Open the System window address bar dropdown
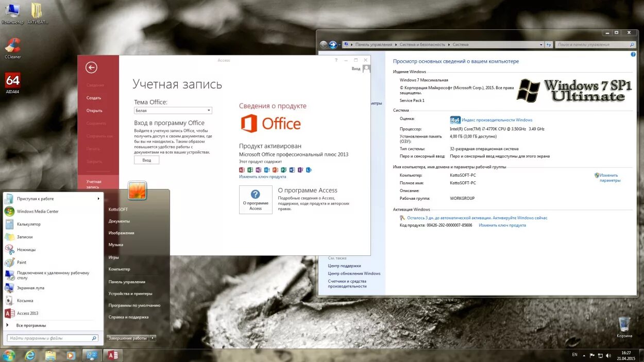This screenshot has height=362, width=644. point(541,45)
